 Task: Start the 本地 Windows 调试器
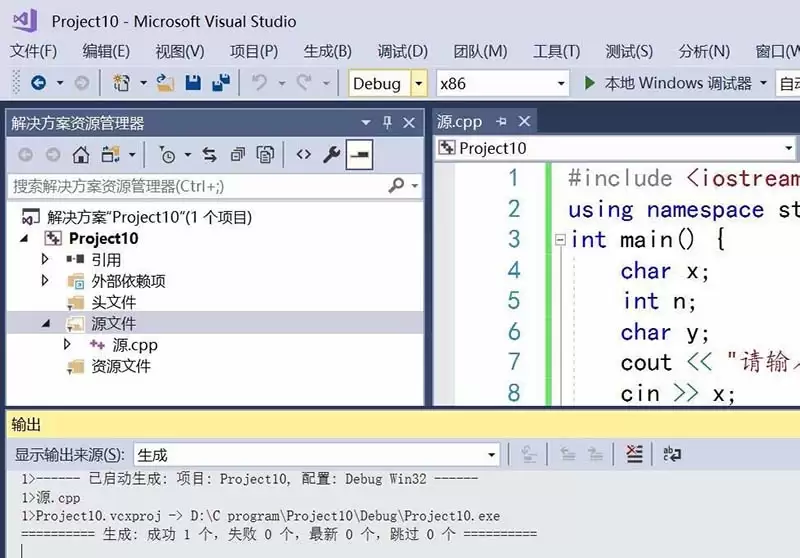point(668,83)
